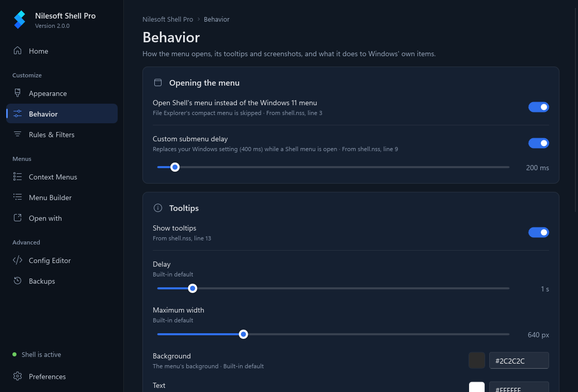This screenshot has width=578, height=392.
Task: Click the Opening the menu heading text
Action: point(204,83)
